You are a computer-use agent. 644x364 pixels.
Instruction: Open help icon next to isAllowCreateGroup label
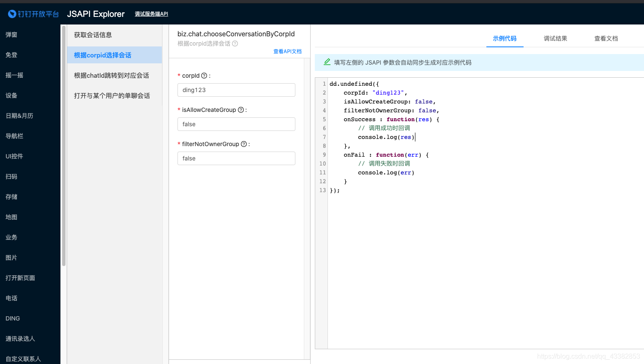pyautogui.click(x=241, y=110)
